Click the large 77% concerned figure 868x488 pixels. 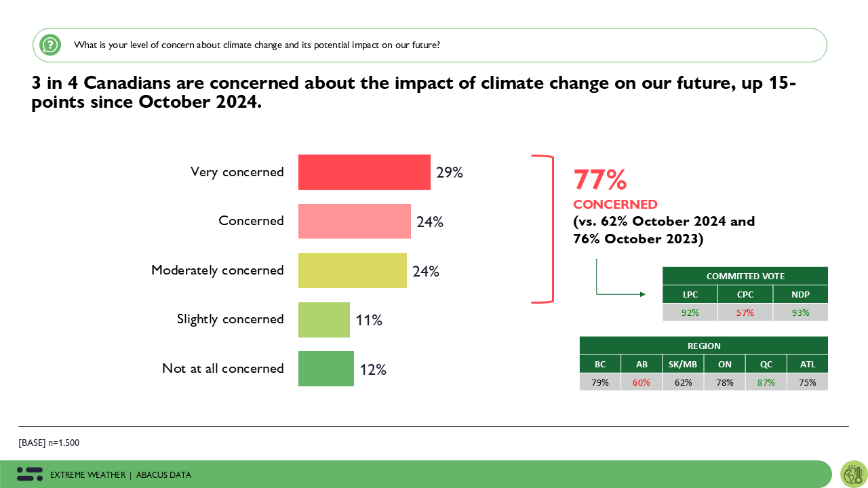point(600,180)
